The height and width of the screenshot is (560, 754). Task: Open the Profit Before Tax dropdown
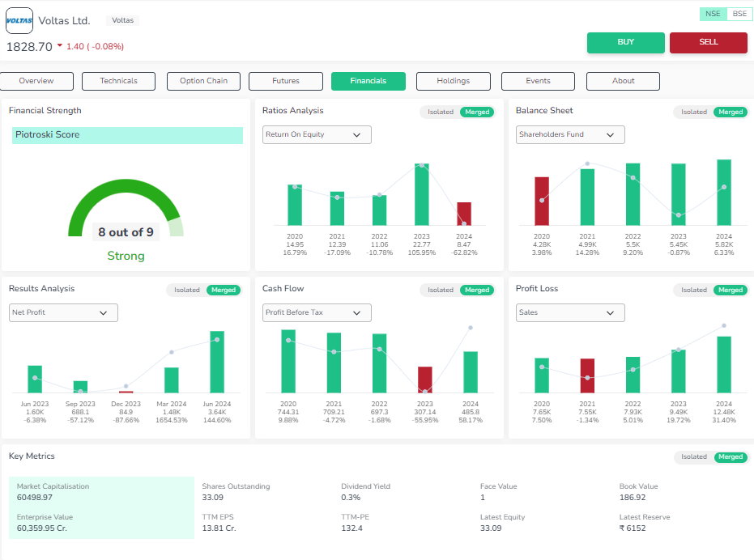tap(317, 312)
